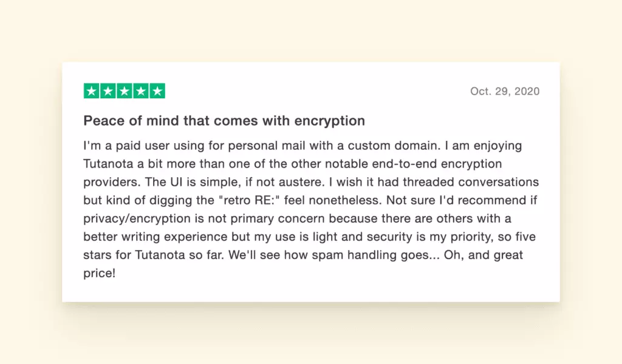This screenshot has height=364, width=622.
Task: Select the fifth rating star
Action: (x=157, y=92)
